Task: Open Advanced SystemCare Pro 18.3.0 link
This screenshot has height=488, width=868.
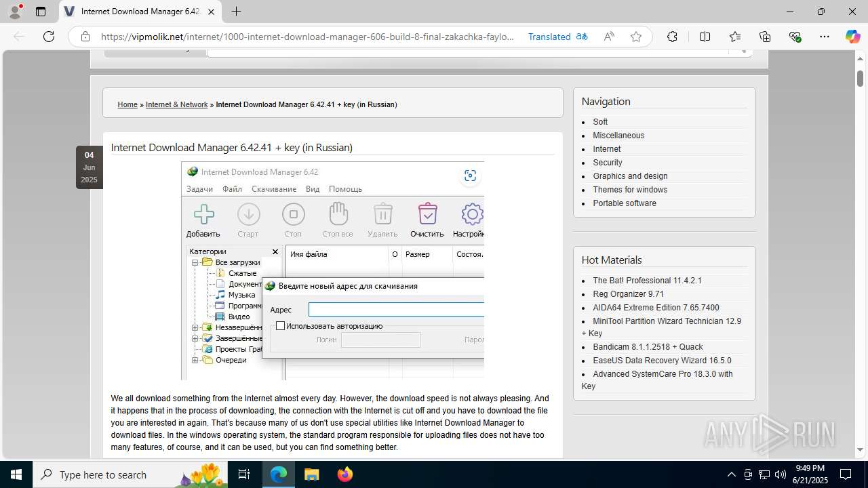Action: (x=657, y=380)
